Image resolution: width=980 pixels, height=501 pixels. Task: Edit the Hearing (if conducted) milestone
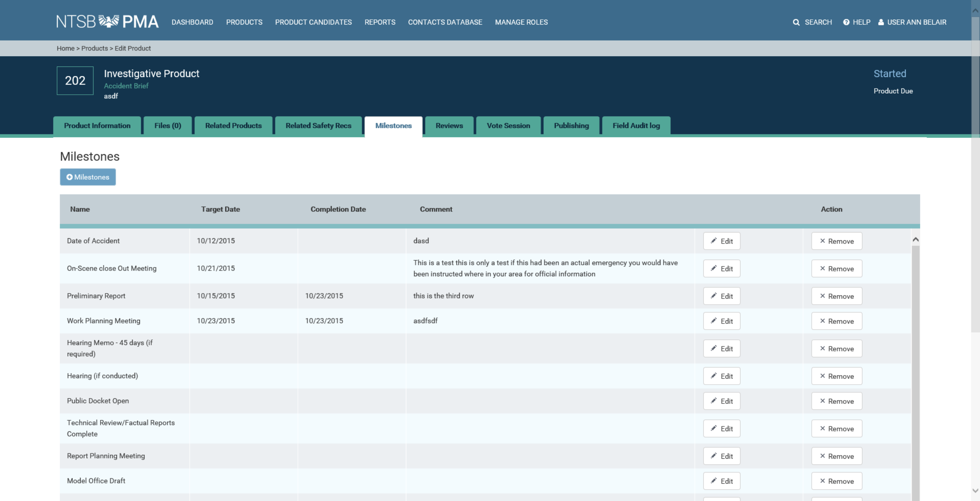tap(721, 376)
